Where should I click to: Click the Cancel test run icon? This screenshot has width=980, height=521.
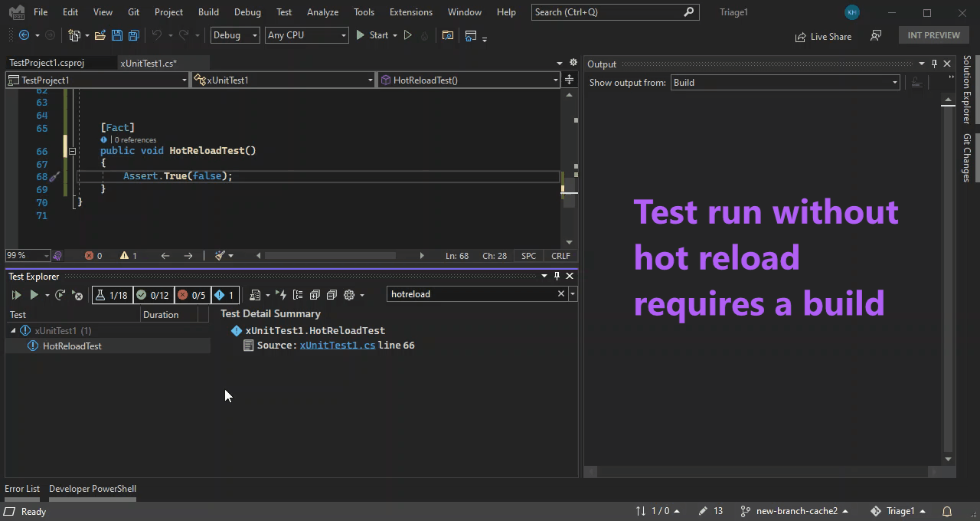tap(77, 295)
